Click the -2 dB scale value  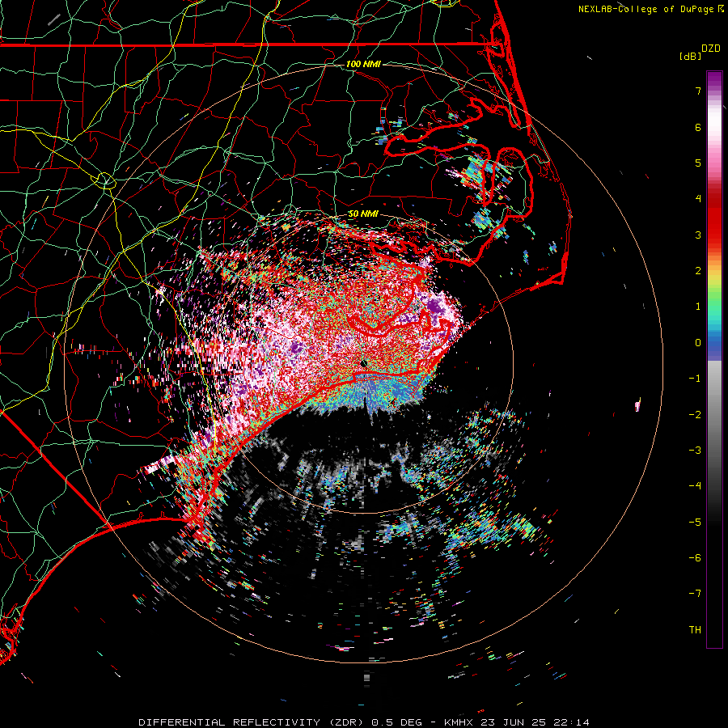coord(695,414)
